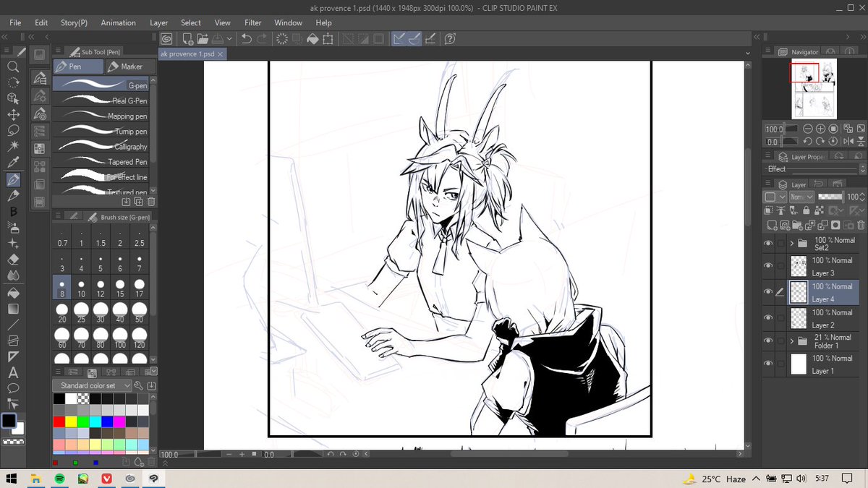Image resolution: width=868 pixels, height=488 pixels.
Task: Select the Lasso selection tool
Action: (13, 131)
